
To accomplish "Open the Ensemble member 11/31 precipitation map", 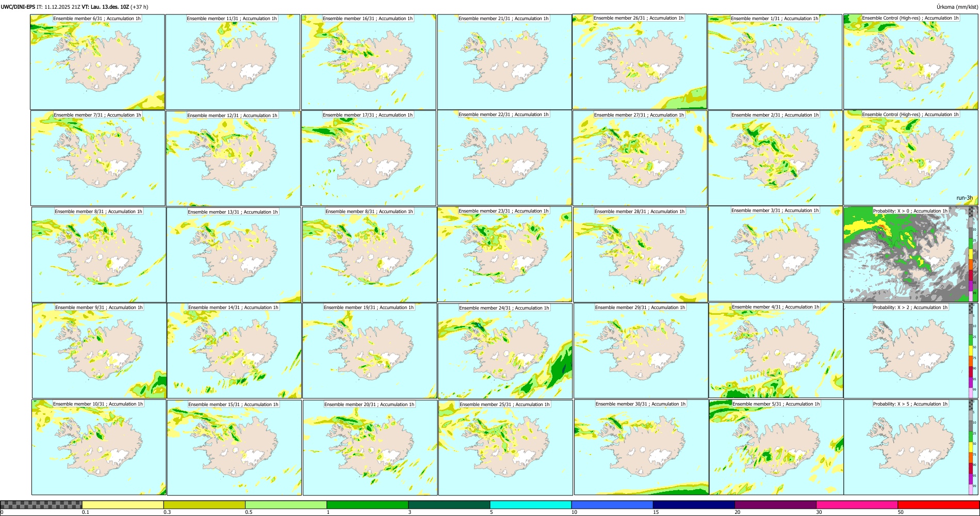I will (233, 62).
